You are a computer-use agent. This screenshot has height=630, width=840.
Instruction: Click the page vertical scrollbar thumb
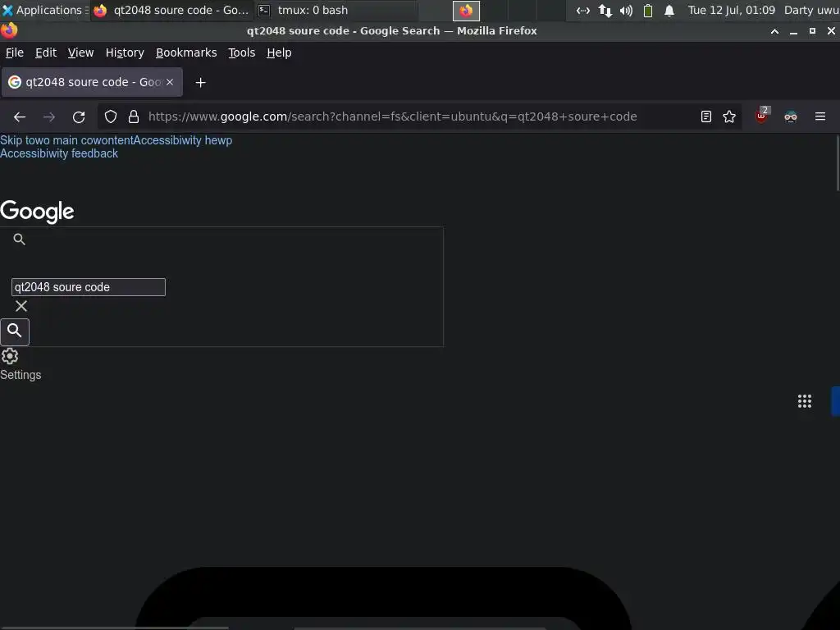tap(838, 163)
